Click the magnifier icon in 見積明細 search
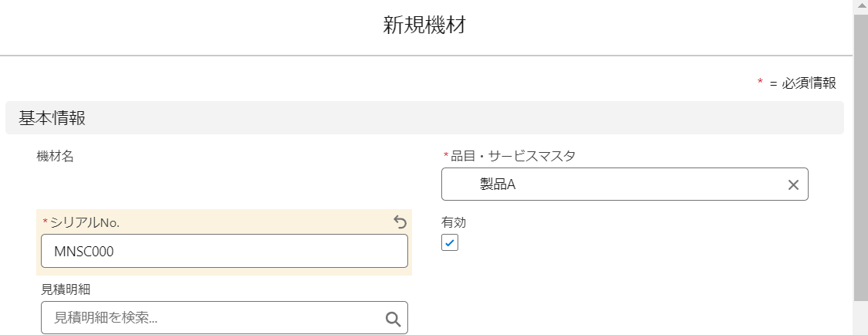 coord(392,319)
